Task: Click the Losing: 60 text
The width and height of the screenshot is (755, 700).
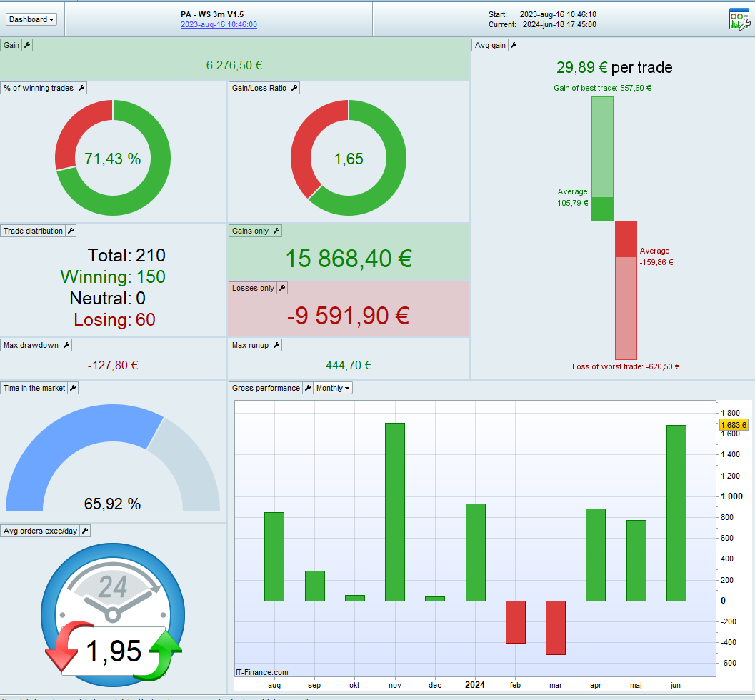Action: click(x=114, y=320)
